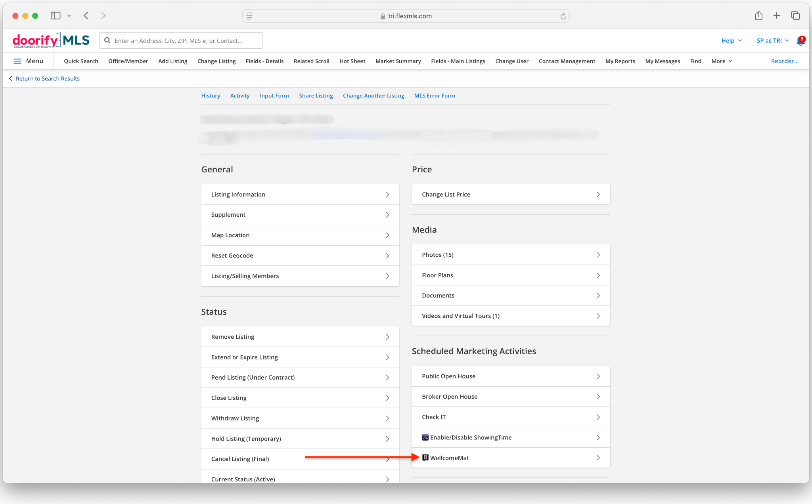This screenshot has width=812, height=504.
Task: Click the browser forward arrow
Action: pos(103,16)
